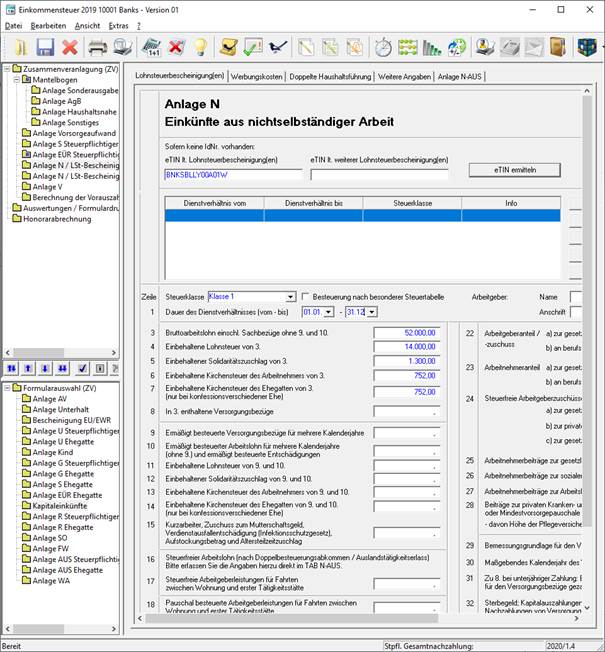Click the Bruttoarbeitslohn field showing 52.000,00

point(406,333)
